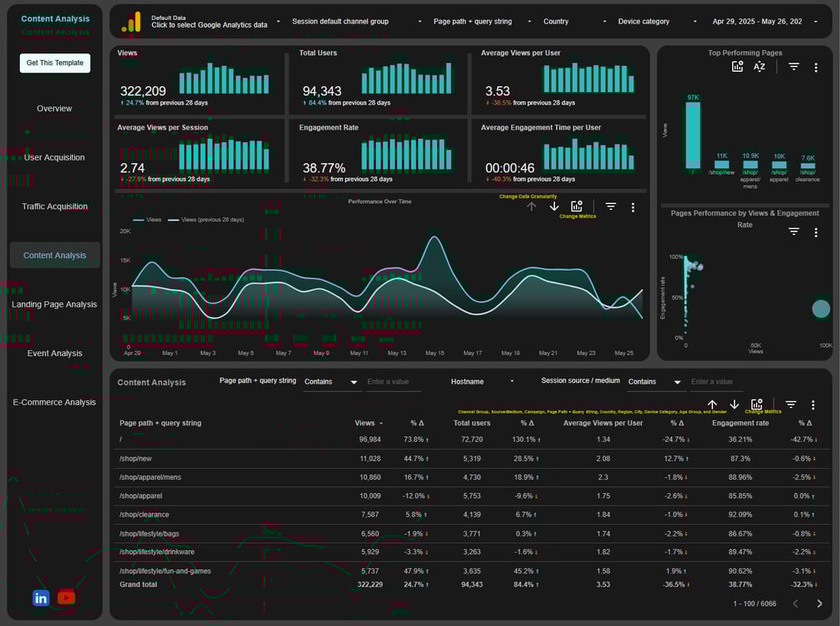The image size is (840, 626).
Task: Open three-dot menu of Performance Over Time chart
Action: [x=633, y=207]
